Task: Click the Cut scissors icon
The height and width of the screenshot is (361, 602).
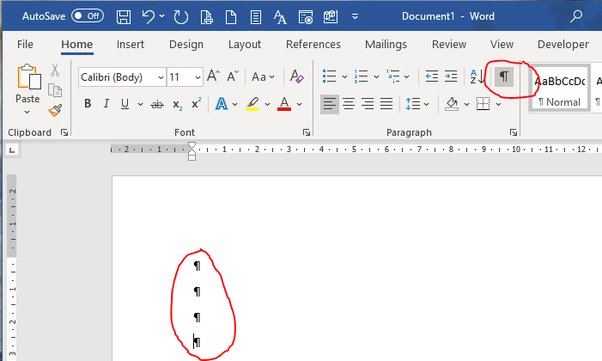Action: 55,71
